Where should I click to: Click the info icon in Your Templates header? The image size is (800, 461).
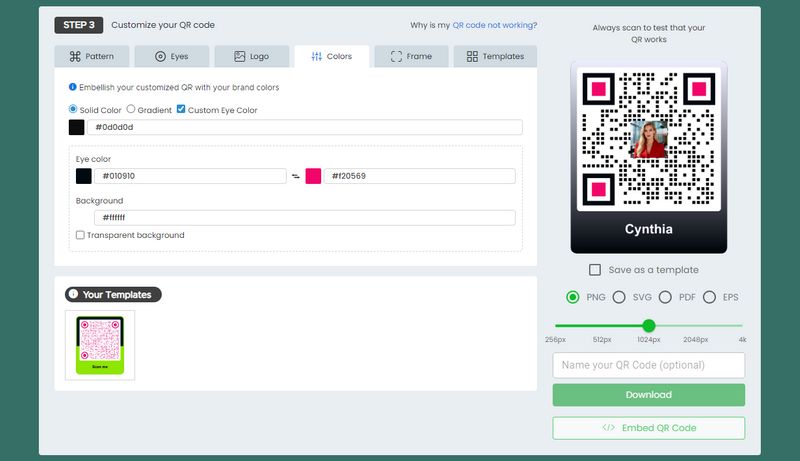tap(73, 295)
